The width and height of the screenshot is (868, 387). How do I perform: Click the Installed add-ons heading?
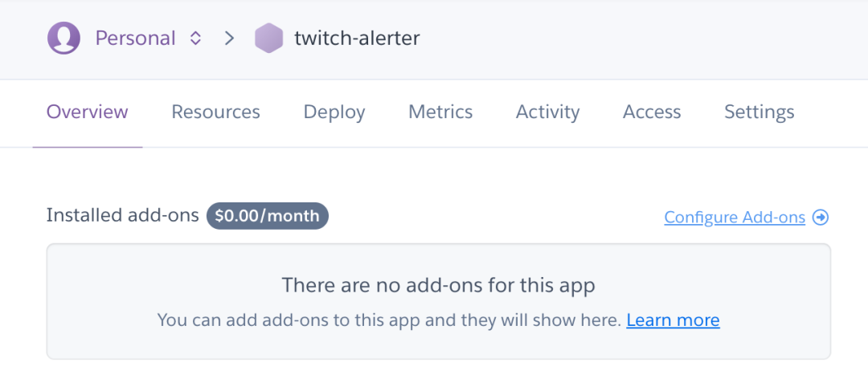[122, 215]
